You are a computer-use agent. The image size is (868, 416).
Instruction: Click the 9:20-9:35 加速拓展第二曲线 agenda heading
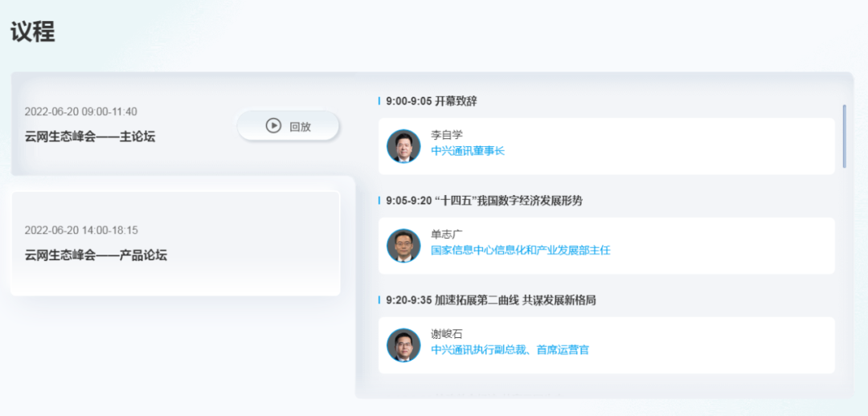tap(490, 300)
